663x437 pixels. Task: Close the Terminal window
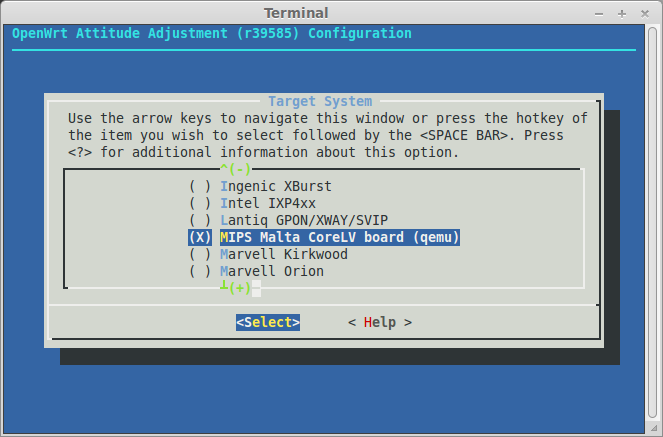pyautogui.click(x=645, y=14)
